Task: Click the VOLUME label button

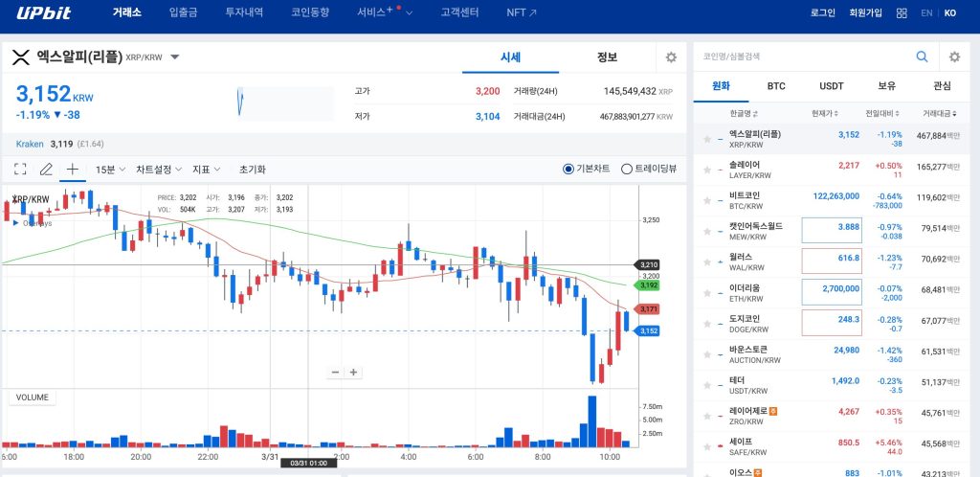Action: coord(33,397)
